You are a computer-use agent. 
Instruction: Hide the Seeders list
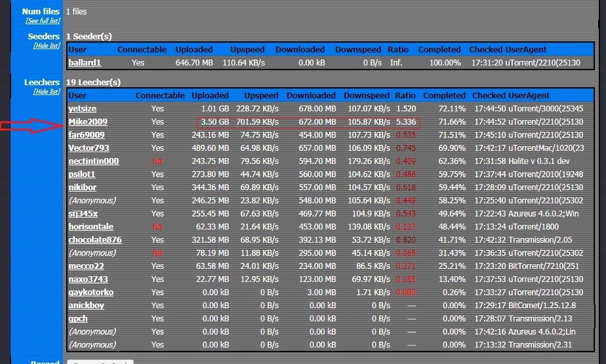tap(47, 45)
